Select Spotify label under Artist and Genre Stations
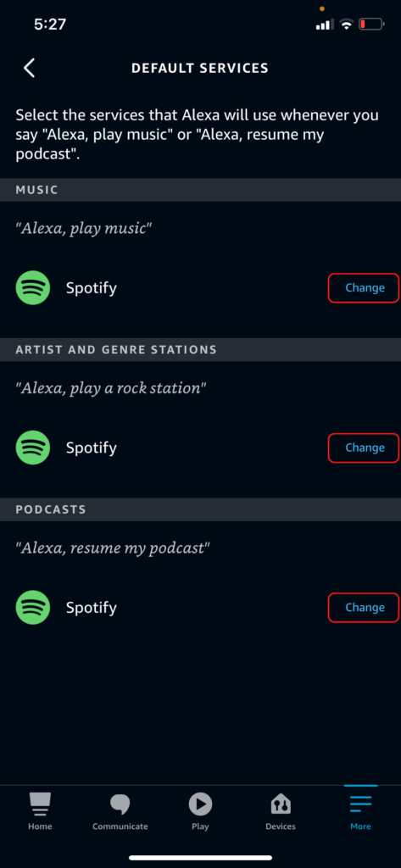The width and height of the screenshot is (401, 868). pos(92,448)
